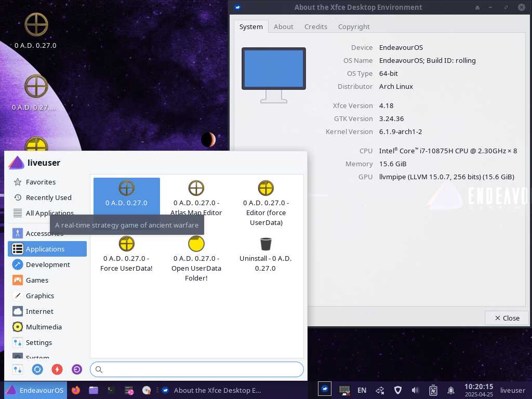532x399 pixels.
Task: Open the Games category
Action: (47, 280)
